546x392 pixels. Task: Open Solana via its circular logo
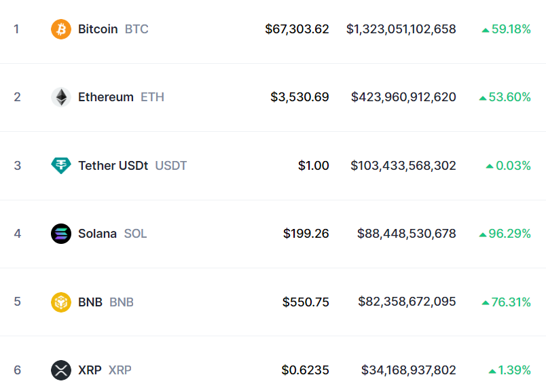point(60,233)
